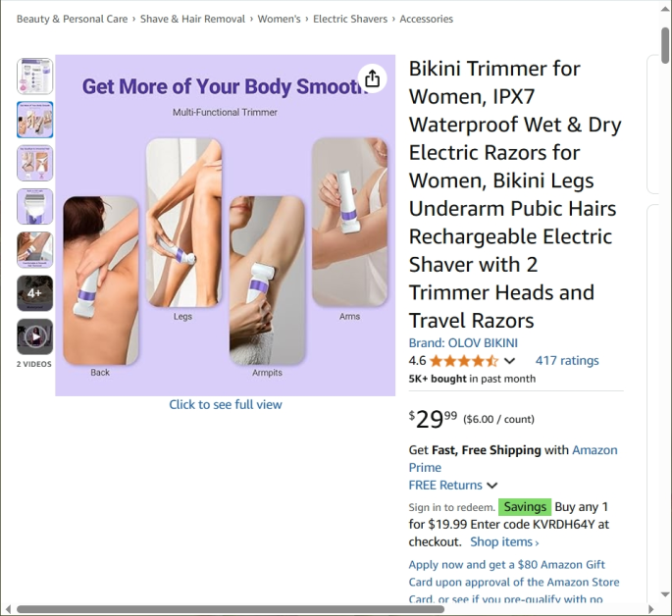Expand the FREE Returns chevron
This screenshot has height=616, width=672.
tap(492, 486)
